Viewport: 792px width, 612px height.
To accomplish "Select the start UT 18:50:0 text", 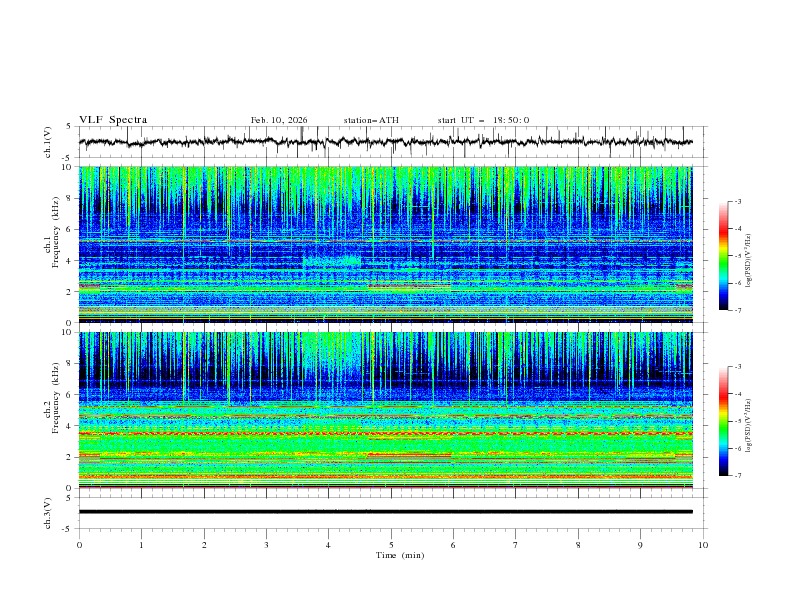I will tap(483, 120).
